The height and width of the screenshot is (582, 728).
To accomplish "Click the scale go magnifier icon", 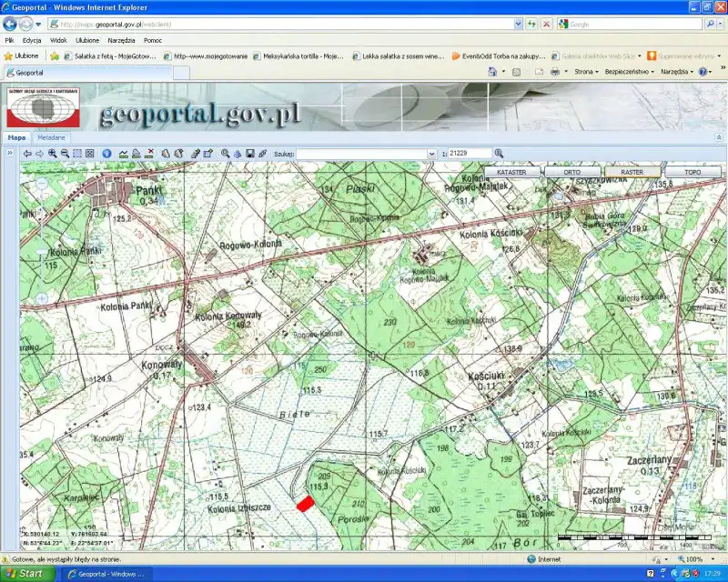I will (x=499, y=154).
